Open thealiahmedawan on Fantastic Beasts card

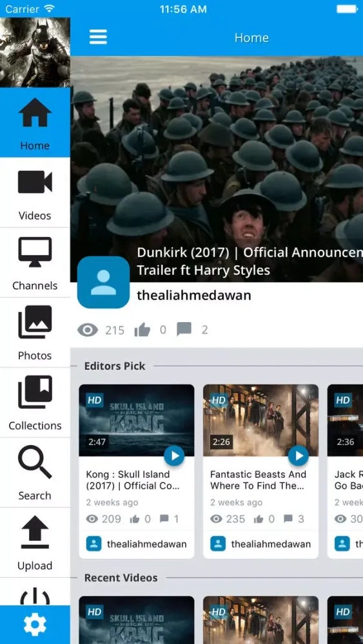coord(271,544)
